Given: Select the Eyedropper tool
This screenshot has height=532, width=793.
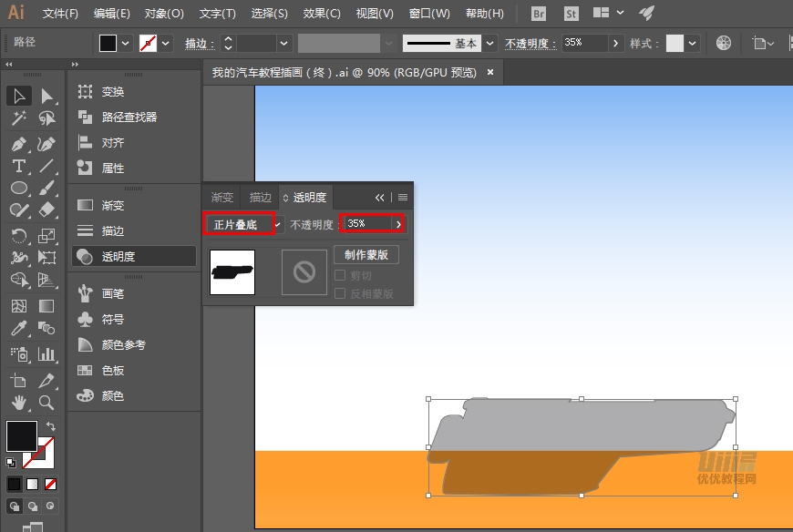Looking at the screenshot, I should 18,329.
